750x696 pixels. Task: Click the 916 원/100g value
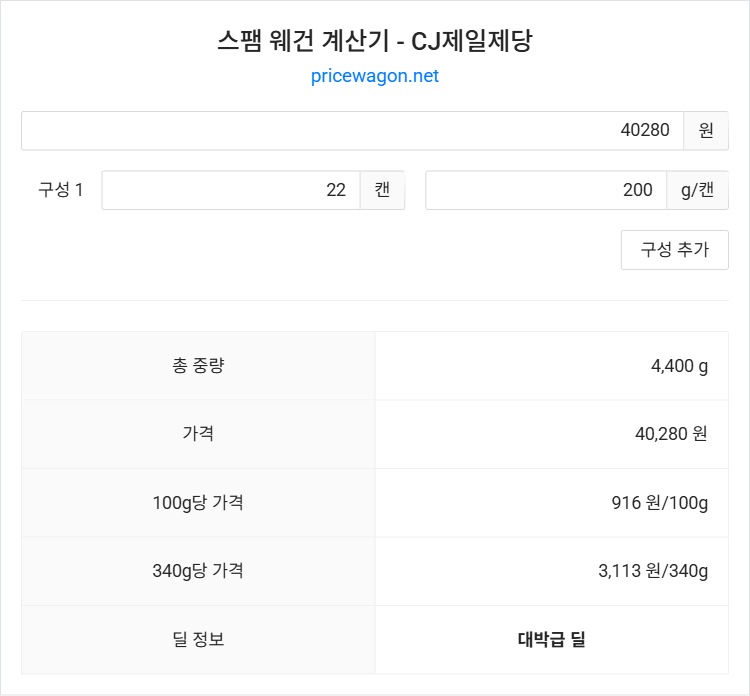[x=659, y=502]
